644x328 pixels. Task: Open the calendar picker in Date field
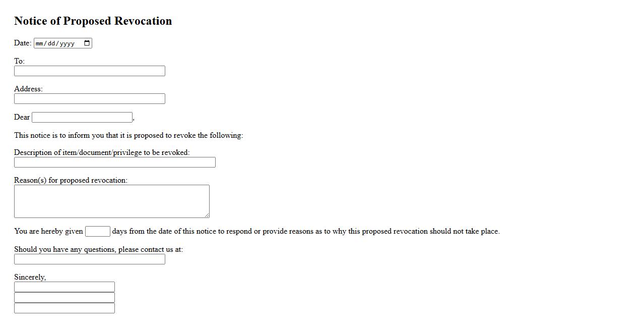point(87,43)
